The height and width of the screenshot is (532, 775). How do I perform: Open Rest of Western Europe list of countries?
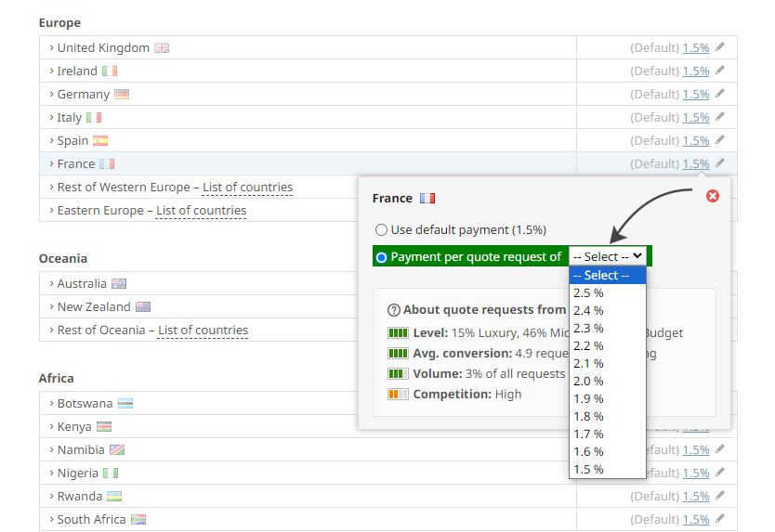point(247,187)
